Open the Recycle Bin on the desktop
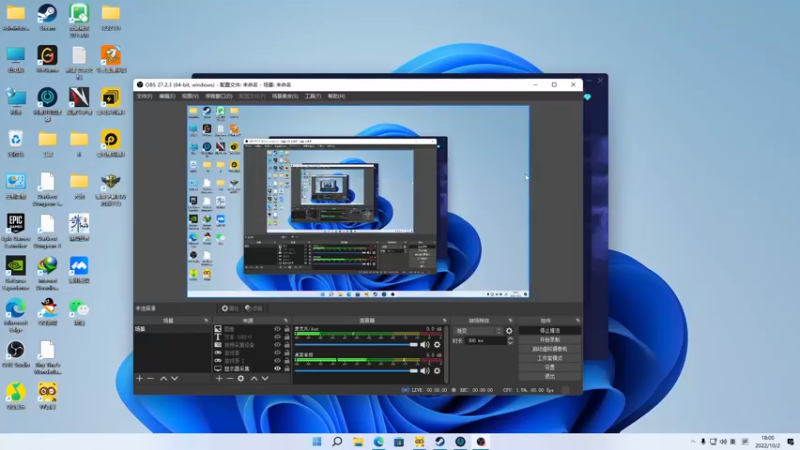Image resolution: width=800 pixels, height=450 pixels. point(16,143)
